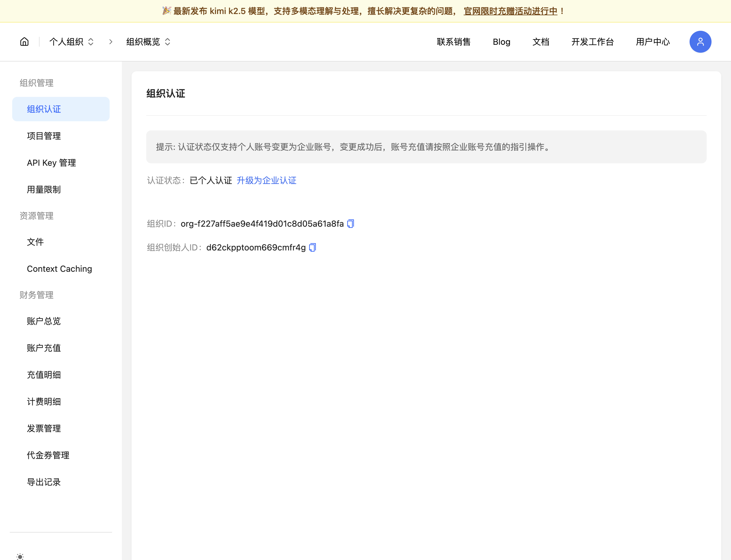Switch to 账户充值 page
Screen dimensions: 731x560
tap(44, 348)
